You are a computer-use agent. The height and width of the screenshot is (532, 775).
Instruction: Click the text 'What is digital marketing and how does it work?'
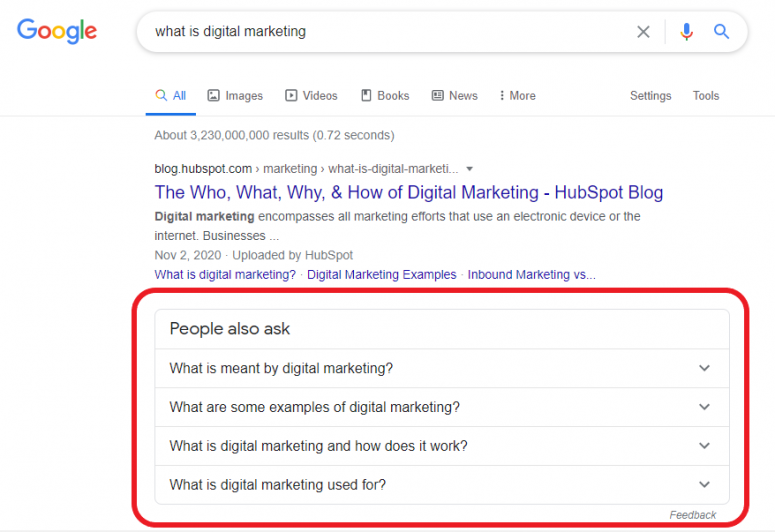[318, 446]
